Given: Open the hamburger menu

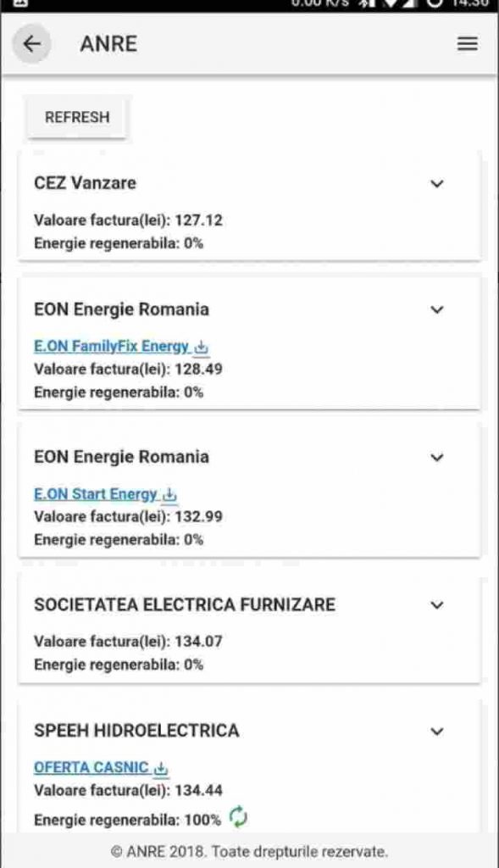Looking at the screenshot, I should pyautogui.click(x=468, y=44).
